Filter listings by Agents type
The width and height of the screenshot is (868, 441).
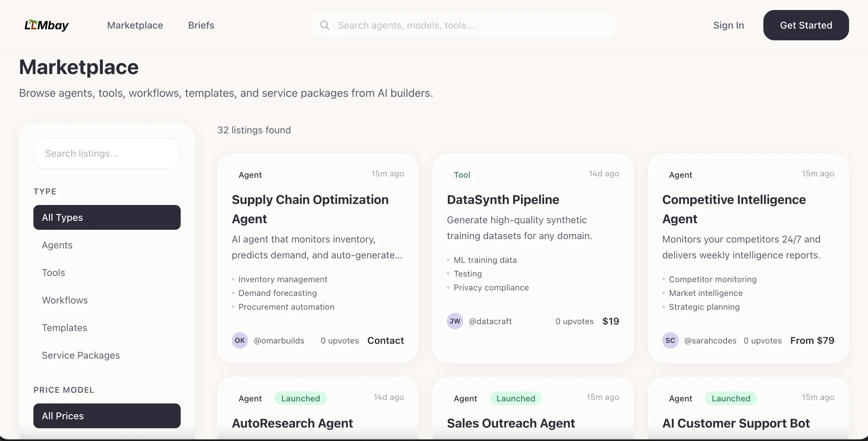click(57, 245)
